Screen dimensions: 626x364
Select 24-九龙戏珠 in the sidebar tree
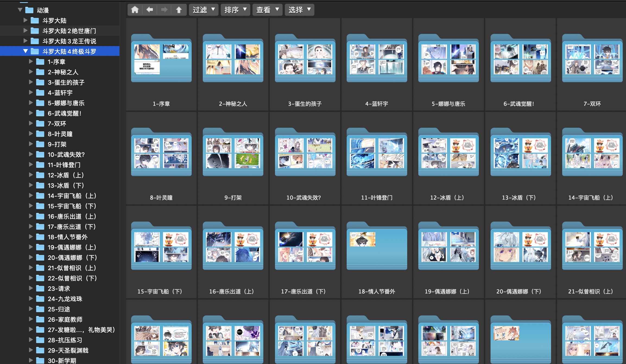click(65, 299)
